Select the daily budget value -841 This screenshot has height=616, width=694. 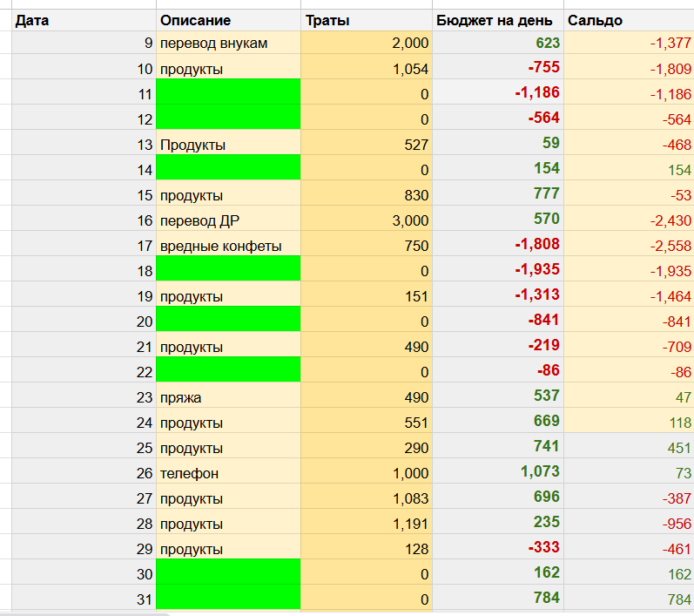coord(498,319)
